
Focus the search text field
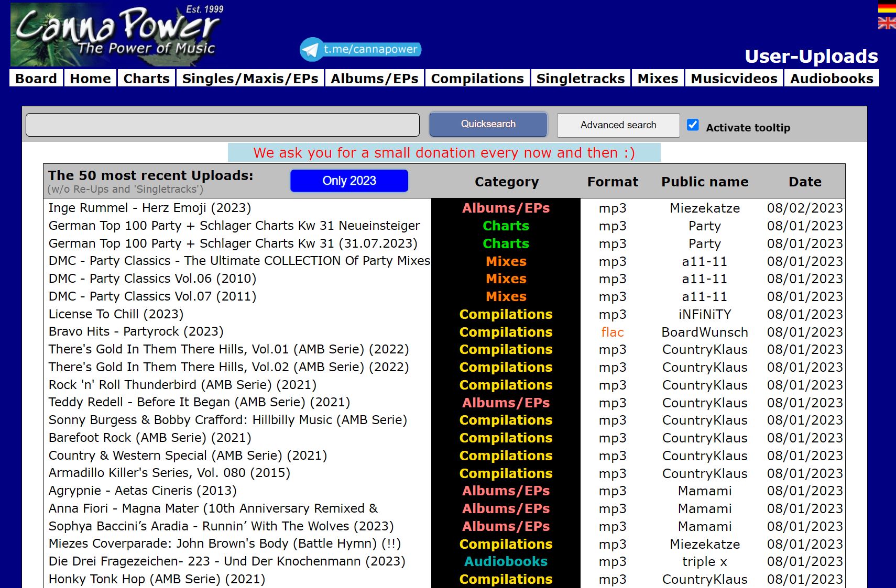point(223,125)
